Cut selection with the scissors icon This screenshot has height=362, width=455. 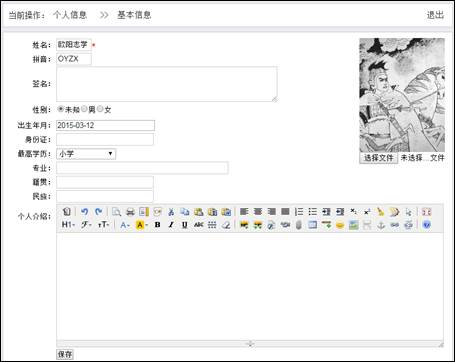pyautogui.click(x=171, y=212)
